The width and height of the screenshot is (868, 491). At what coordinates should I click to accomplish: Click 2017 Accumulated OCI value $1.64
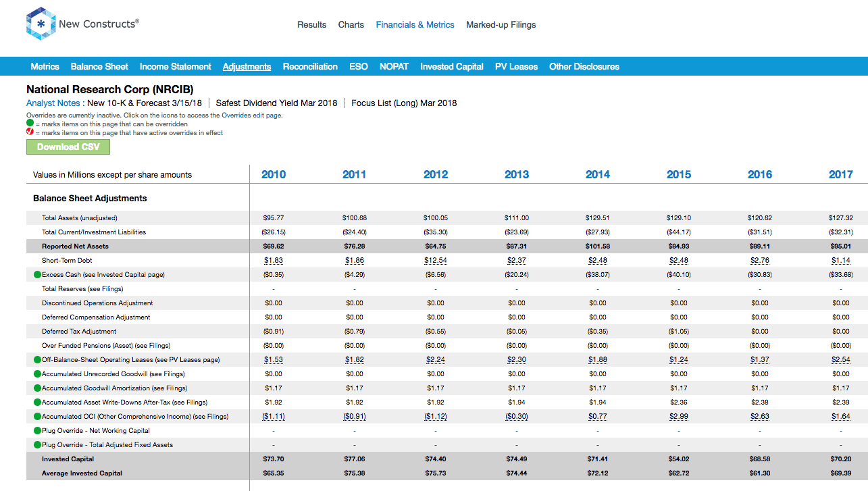[841, 417]
